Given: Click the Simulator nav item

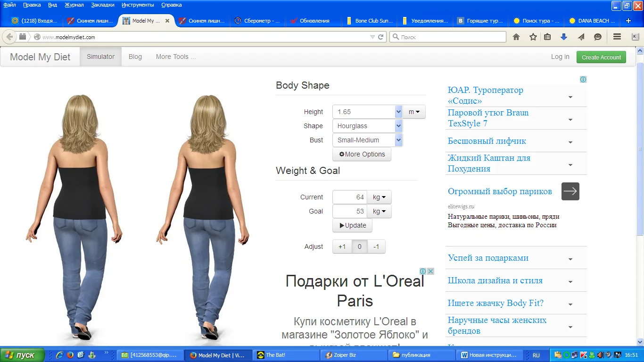Looking at the screenshot, I should coord(101,57).
